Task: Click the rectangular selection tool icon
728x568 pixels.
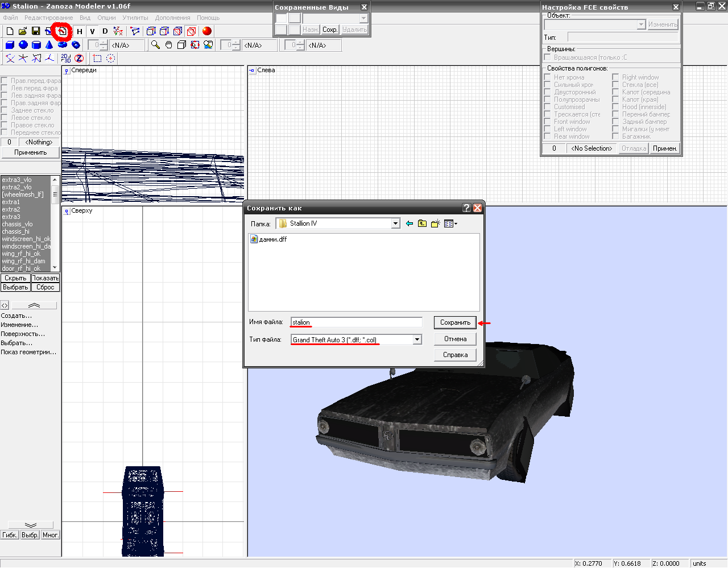Action: 97,58
